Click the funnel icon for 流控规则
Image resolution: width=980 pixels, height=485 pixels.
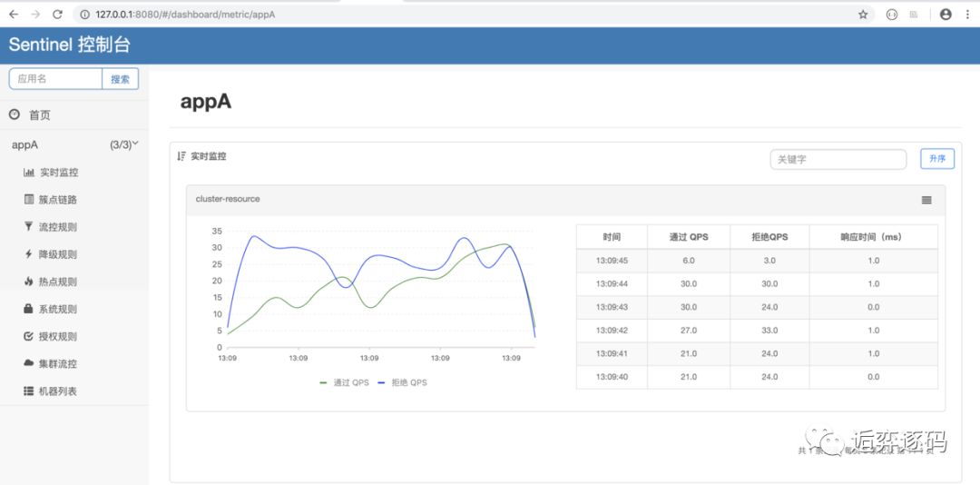[29, 226]
